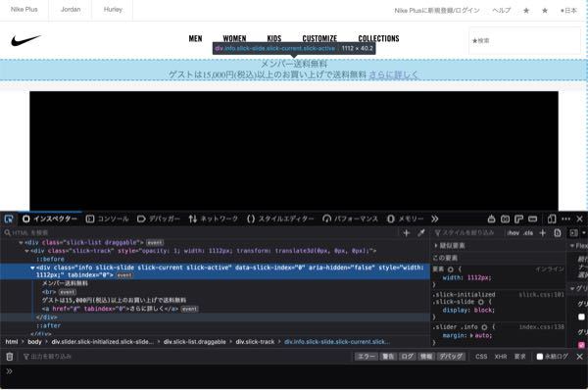Activate the element picker icon
The height and width of the screenshot is (390, 588).
(9, 219)
